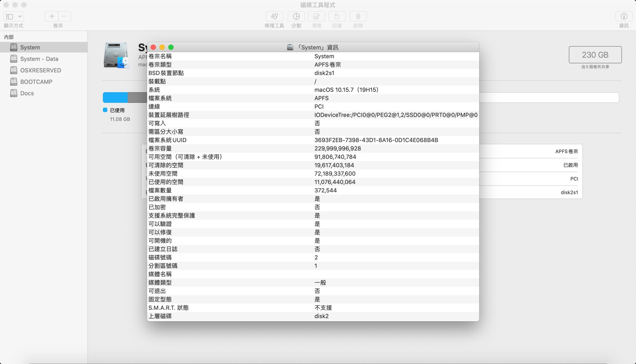Click the 檔案數量 372,544 value

tap(325, 190)
